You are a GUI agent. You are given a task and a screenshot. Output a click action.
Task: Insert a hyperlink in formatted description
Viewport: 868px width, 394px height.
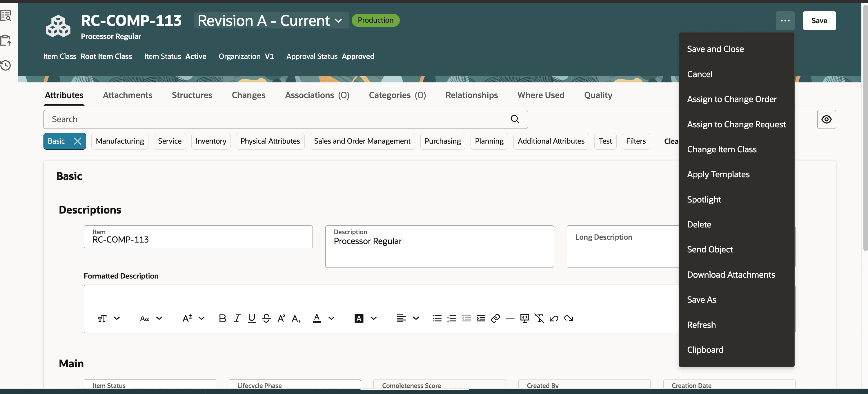pyautogui.click(x=495, y=318)
